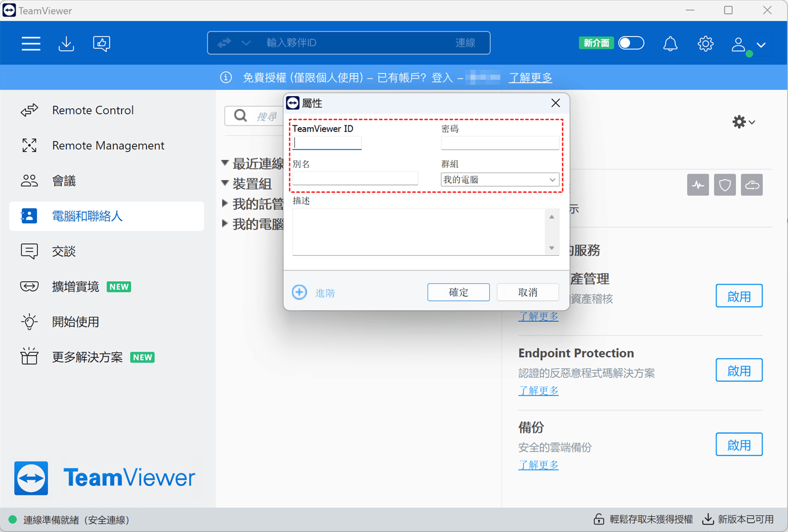Expand the 我的託管 group
The image size is (788, 532).
point(225,204)
